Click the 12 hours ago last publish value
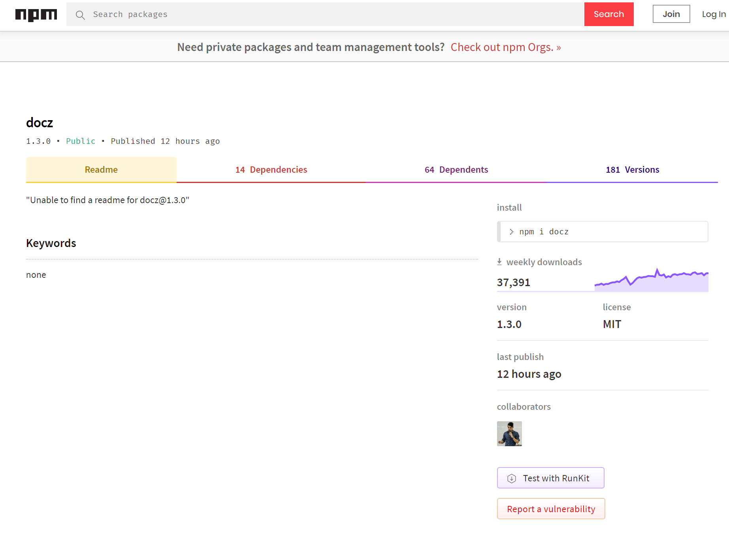Viewport: 729px width, 560px height. tap(529, 374)
